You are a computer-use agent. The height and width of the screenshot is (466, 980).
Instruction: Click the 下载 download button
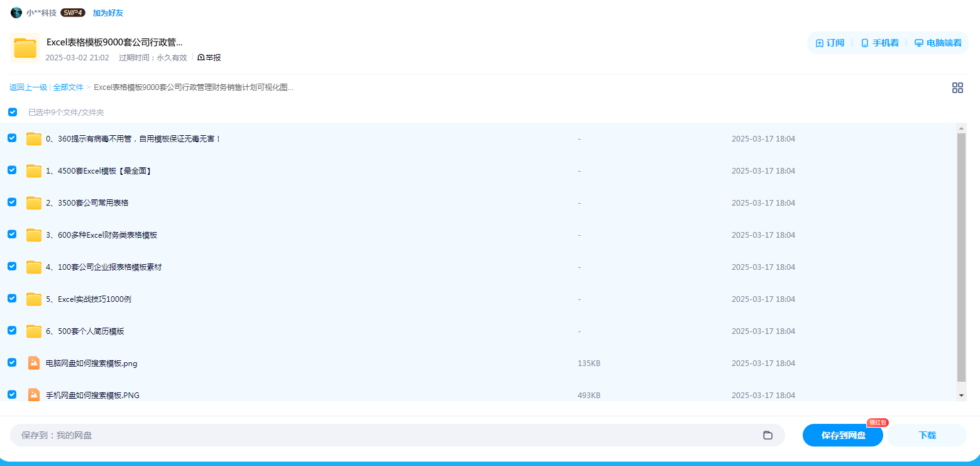pos(927,435)
